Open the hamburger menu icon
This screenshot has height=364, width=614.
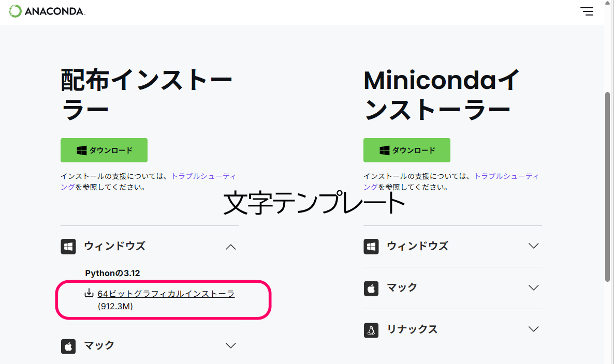click(587, 11)
